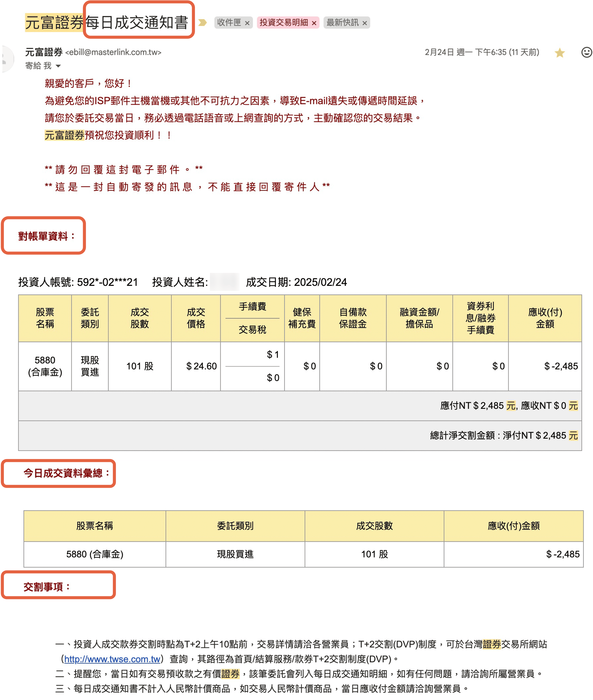The width and height of the screenshot is (593, 700).
Task: Click the 5880 (合庫金) cell in first table
Action: pos(45,366)
